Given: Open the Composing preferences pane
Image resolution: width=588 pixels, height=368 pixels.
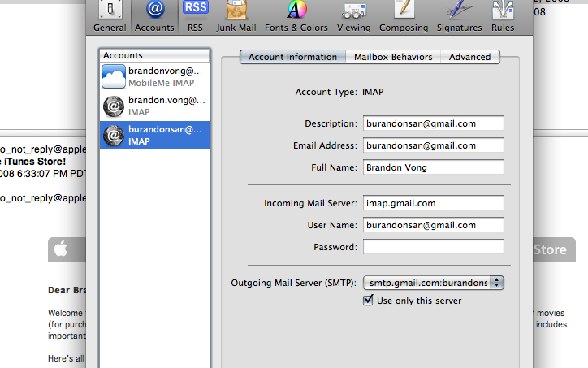Looking at the screenshot, I should click(404, 17).
